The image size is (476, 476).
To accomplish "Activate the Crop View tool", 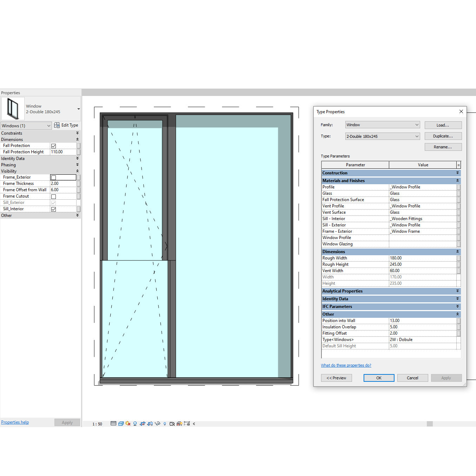I will click(143, 424).
